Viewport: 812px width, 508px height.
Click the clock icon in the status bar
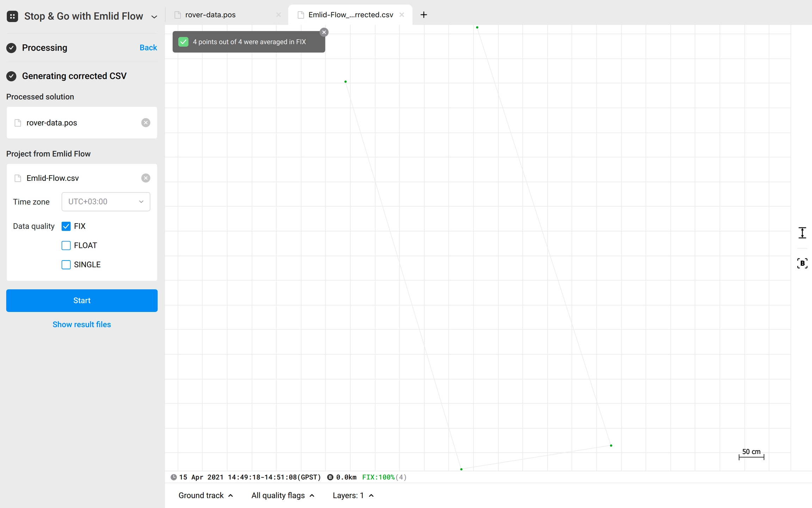(x=174, y=477)
